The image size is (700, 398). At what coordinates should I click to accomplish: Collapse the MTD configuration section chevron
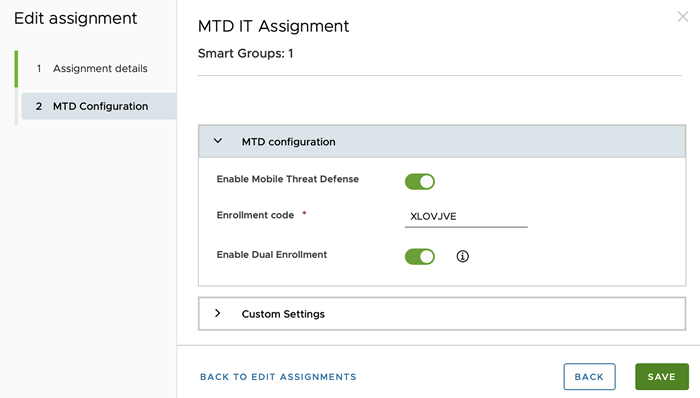pos(218,141)
